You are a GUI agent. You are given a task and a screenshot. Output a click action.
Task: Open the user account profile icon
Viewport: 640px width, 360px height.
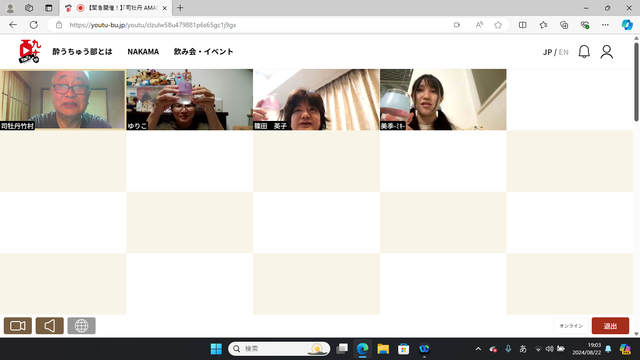coord(607,52)
